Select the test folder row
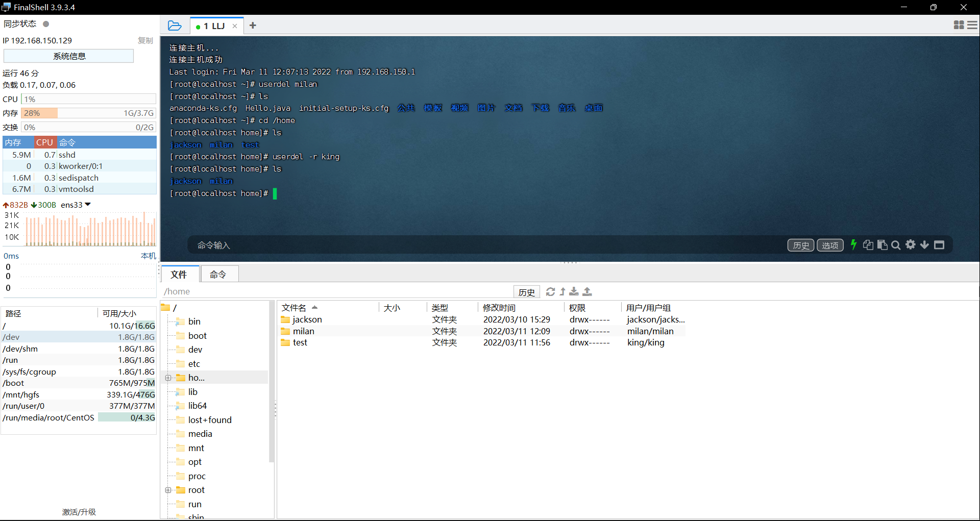 pyautogui.click(x=482, y=342)
